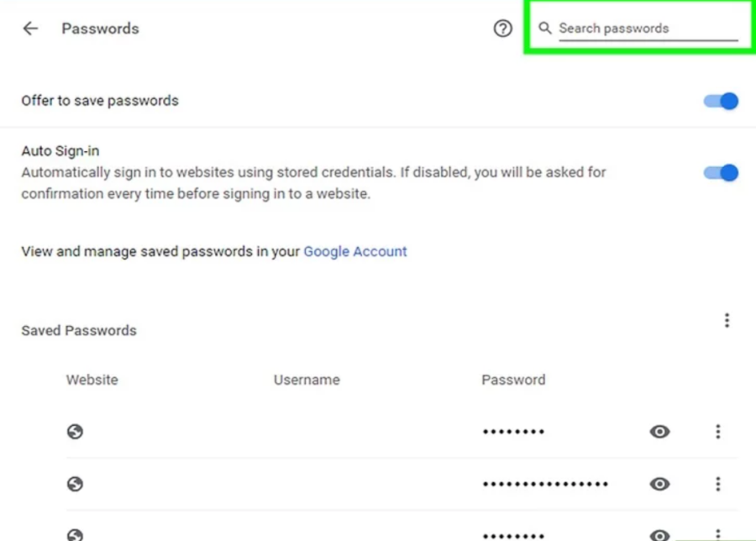Open the help question mark icon

502,29
